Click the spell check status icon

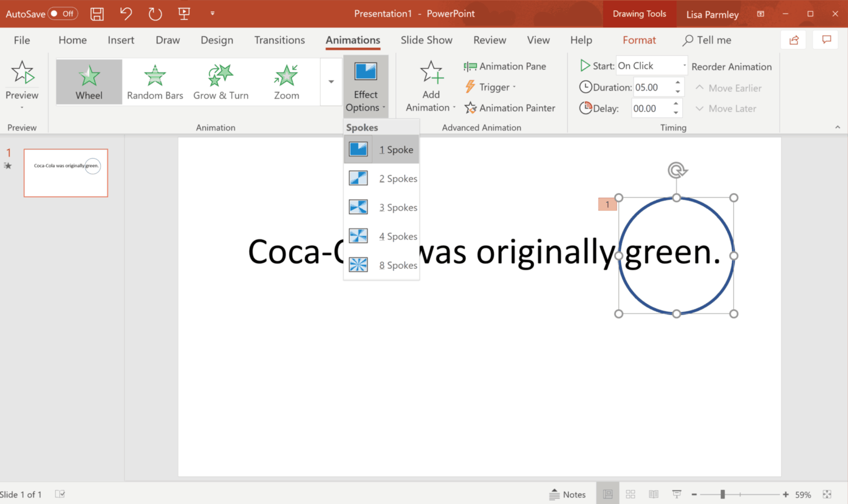60,494
